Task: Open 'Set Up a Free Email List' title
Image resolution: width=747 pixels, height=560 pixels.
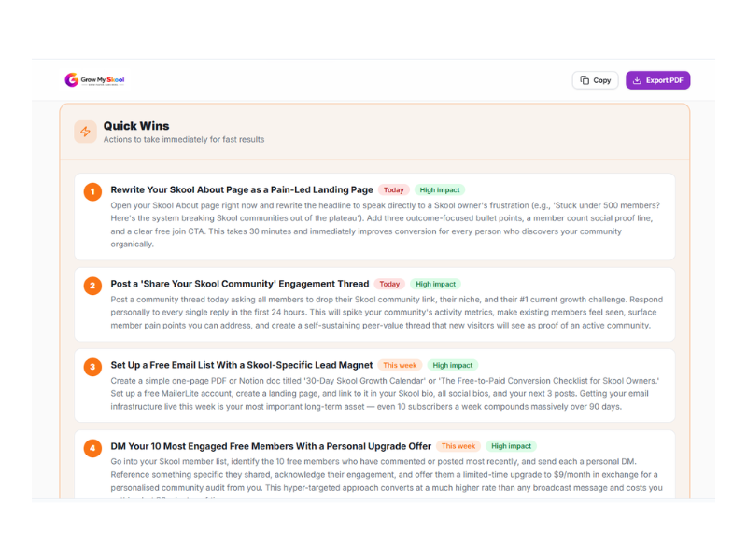Action: (x=242, y=365)
